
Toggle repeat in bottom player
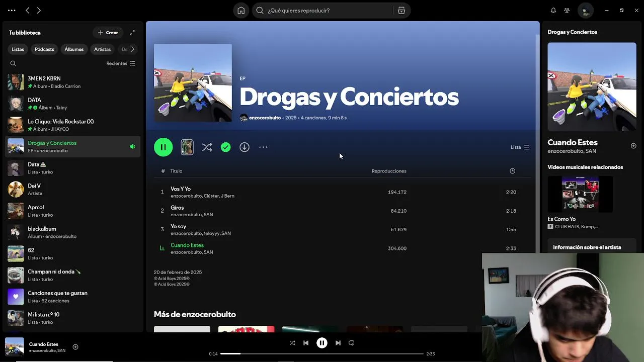pos(352,343)
